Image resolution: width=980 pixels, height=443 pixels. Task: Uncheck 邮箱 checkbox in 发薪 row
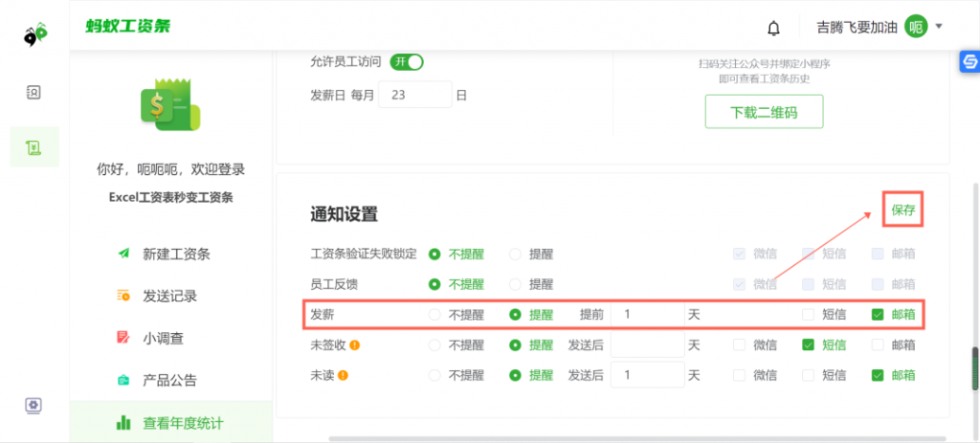(878, 315)
